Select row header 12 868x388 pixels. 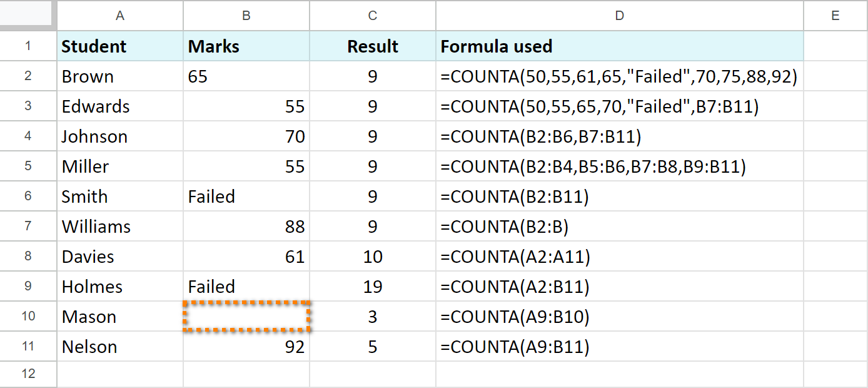click(28, 374)
